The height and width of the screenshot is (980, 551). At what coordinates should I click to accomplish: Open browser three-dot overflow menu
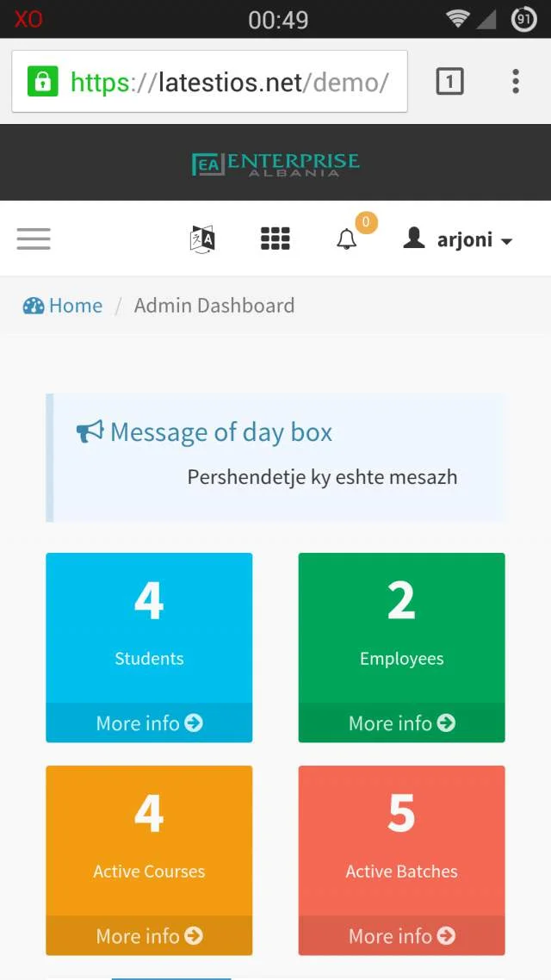[515, 82]
